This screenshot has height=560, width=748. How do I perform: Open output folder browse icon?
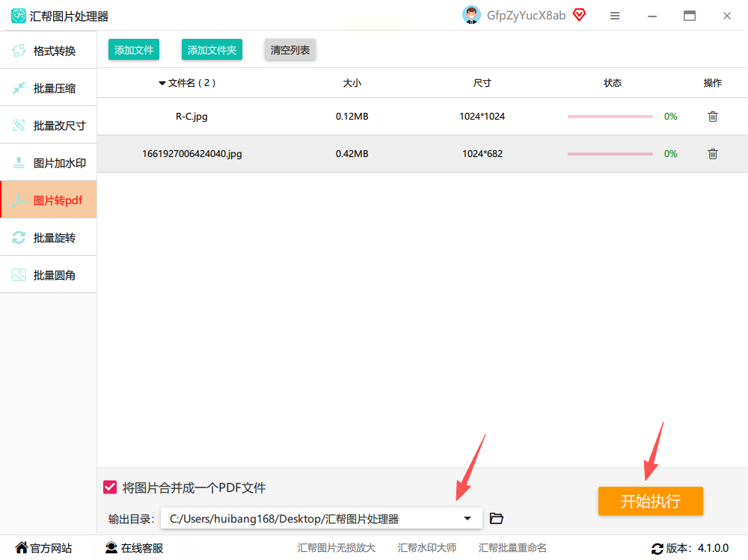(496, 518)
